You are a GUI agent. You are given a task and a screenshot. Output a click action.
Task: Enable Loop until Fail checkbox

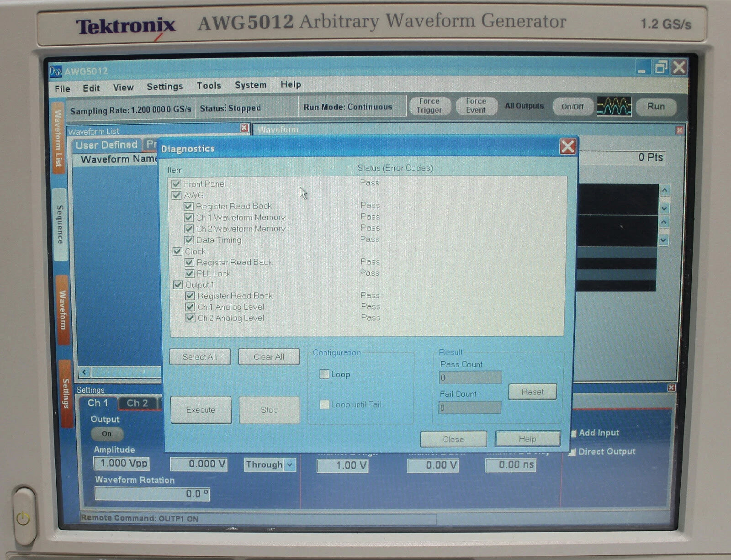(324, 404)
